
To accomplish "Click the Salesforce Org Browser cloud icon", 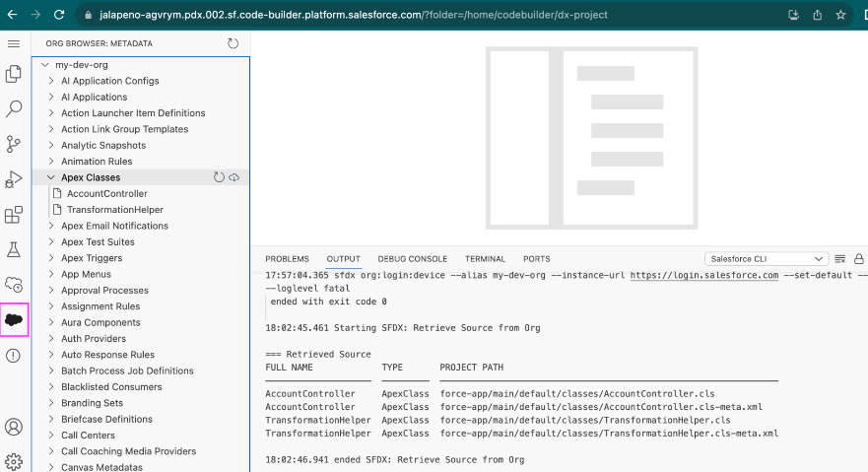I will [x=14, y=319].
